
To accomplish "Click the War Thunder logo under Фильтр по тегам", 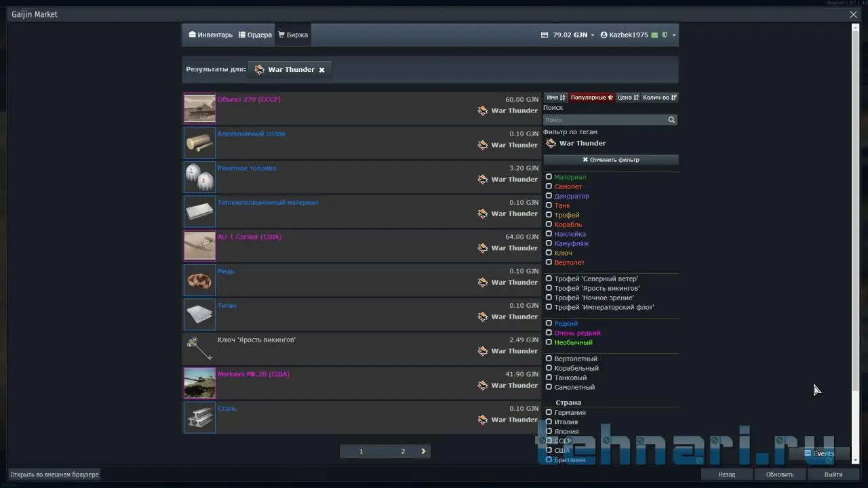I will [551, 143].
